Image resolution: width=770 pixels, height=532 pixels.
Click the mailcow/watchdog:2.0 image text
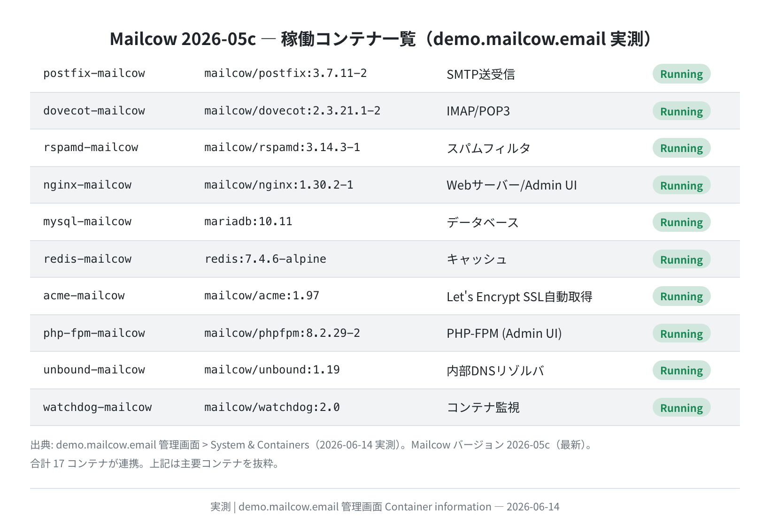(272, 407)
